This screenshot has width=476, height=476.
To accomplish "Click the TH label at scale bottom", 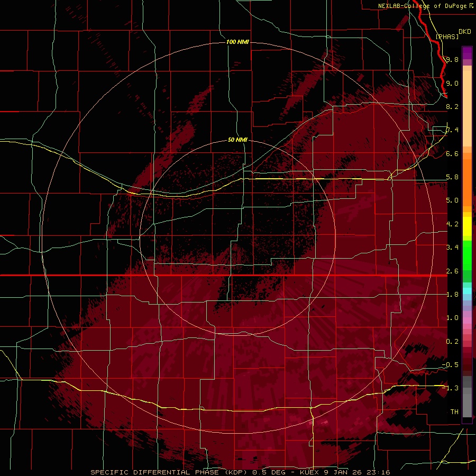I will pos(454,412).
